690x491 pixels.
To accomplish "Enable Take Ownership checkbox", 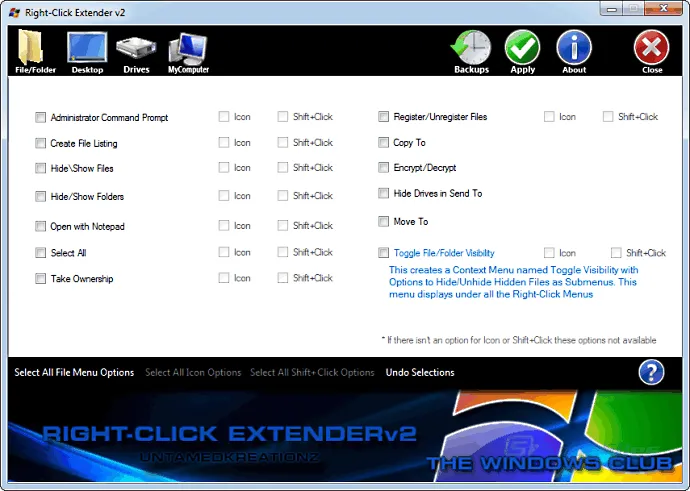I will point(40,279).
